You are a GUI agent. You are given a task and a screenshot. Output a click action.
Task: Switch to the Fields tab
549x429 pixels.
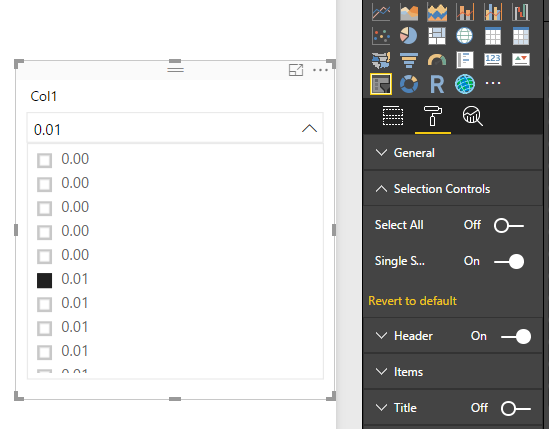pos(393,116)
